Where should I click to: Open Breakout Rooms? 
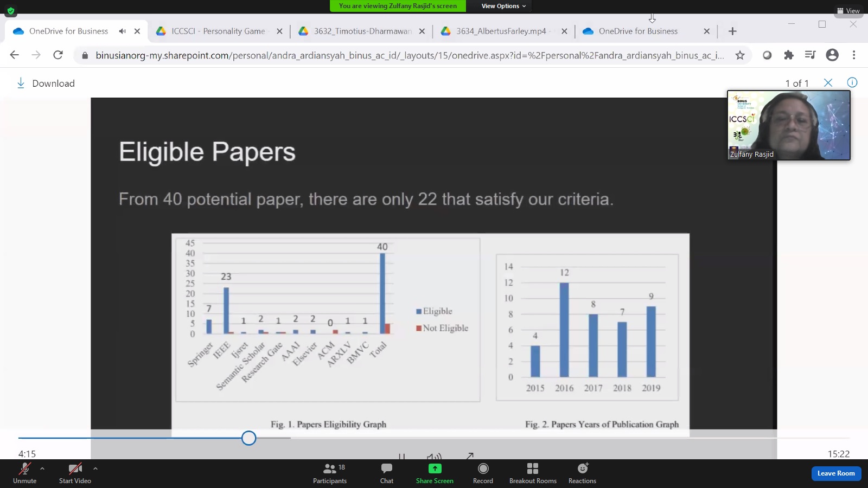(533, 473)
